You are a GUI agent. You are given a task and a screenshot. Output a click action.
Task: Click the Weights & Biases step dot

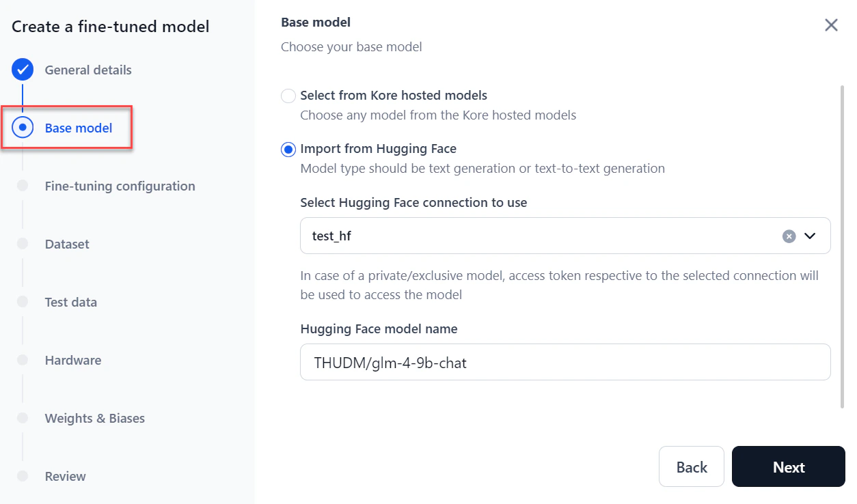pyautogui.click(x=23, y=418)
